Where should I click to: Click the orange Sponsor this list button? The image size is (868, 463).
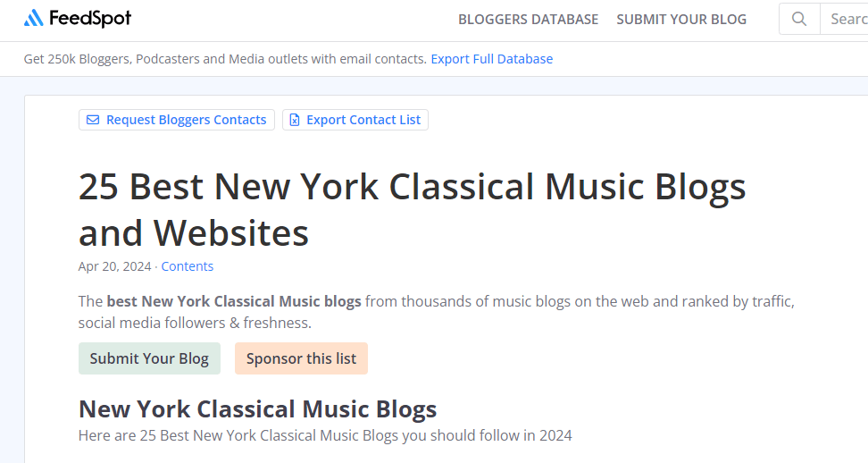pyautogui.click(x=301, y=358)
